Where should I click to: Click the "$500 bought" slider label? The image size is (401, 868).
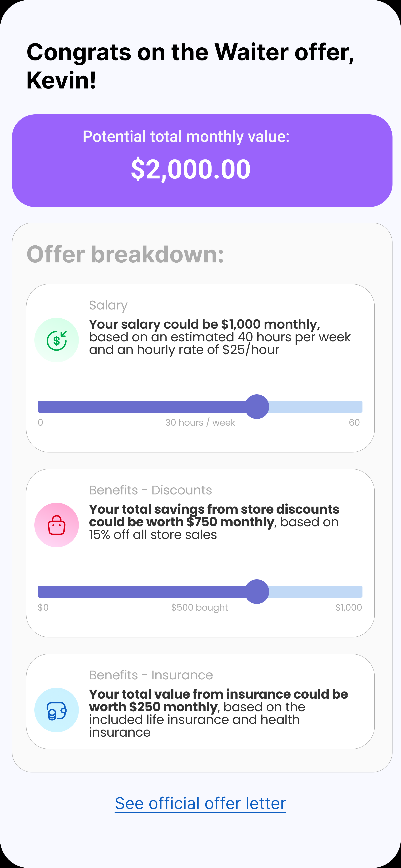199,608
